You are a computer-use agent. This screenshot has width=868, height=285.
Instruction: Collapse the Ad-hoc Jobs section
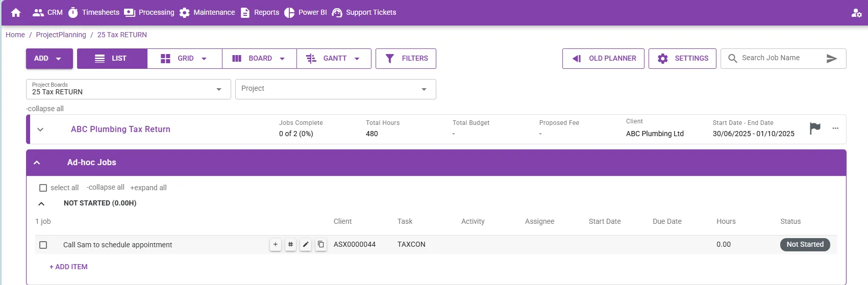(x=37, y=163)
